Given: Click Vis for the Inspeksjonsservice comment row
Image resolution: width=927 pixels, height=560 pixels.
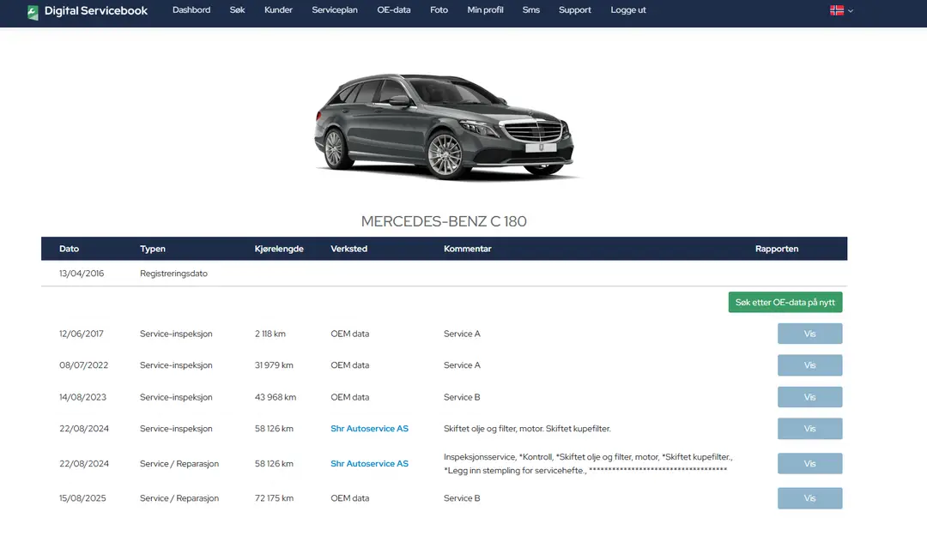Looking at the screenshot, I should tap(809, 464).
